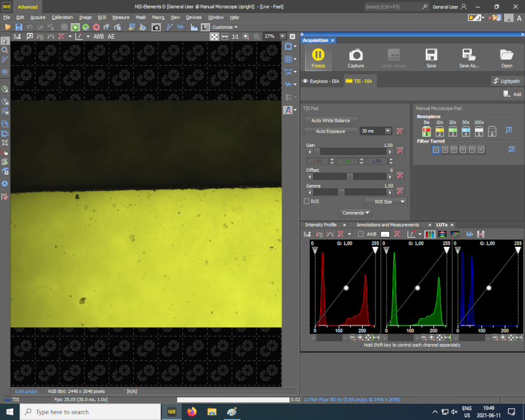Open the Devices menu
The width and height of the screenshot is (525, 420).
pyautogui.click(x=194, y=18)
